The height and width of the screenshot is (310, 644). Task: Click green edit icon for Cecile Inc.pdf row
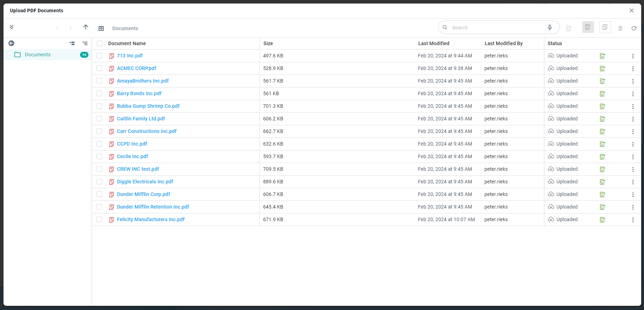(x=602, y=157)
